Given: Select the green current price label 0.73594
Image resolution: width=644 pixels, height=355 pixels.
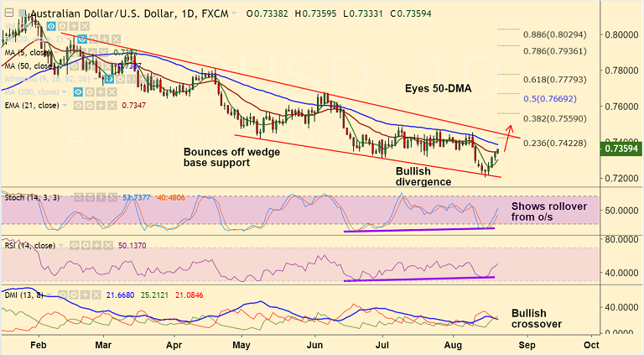Looking at the screenshot, I should (621, 149).
